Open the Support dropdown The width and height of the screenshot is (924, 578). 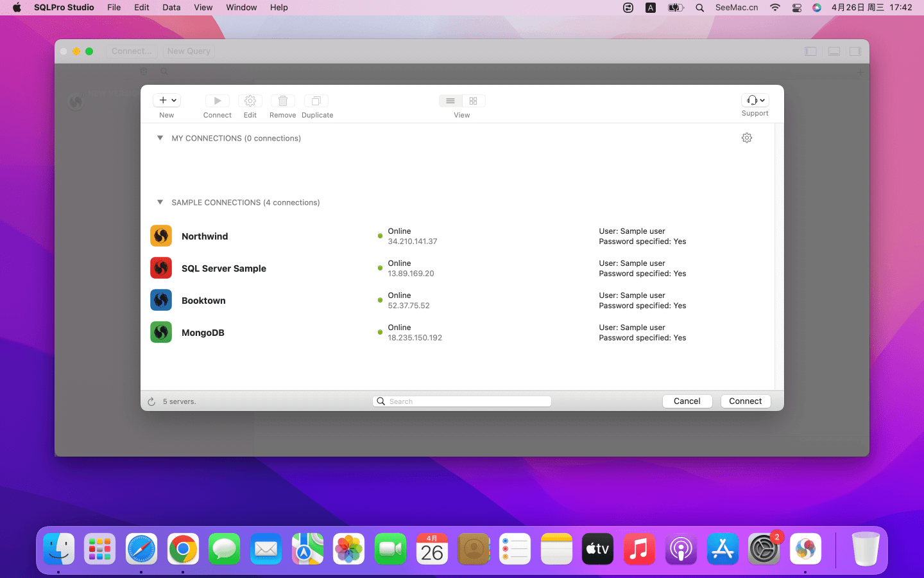click(x=755, y=100)
